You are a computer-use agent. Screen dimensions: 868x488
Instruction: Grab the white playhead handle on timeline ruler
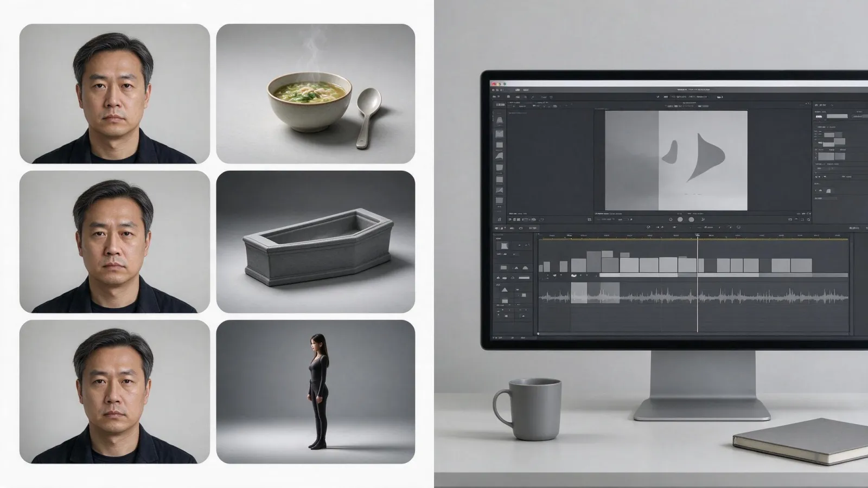pos(698,235)
